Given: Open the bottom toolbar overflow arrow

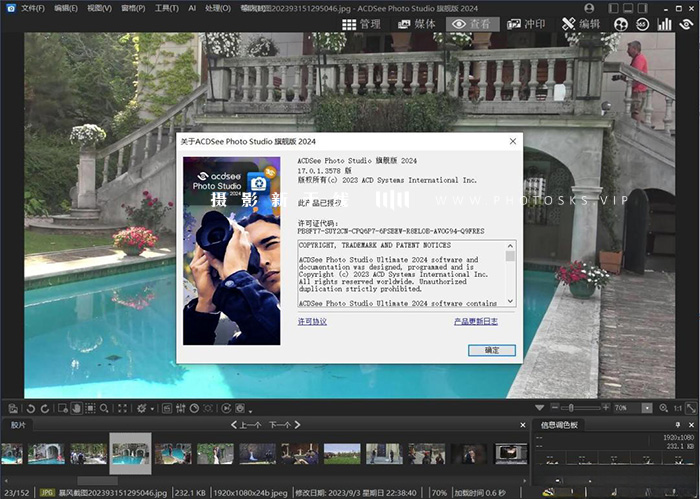Looking at the screenshot, I should point(250,411).
